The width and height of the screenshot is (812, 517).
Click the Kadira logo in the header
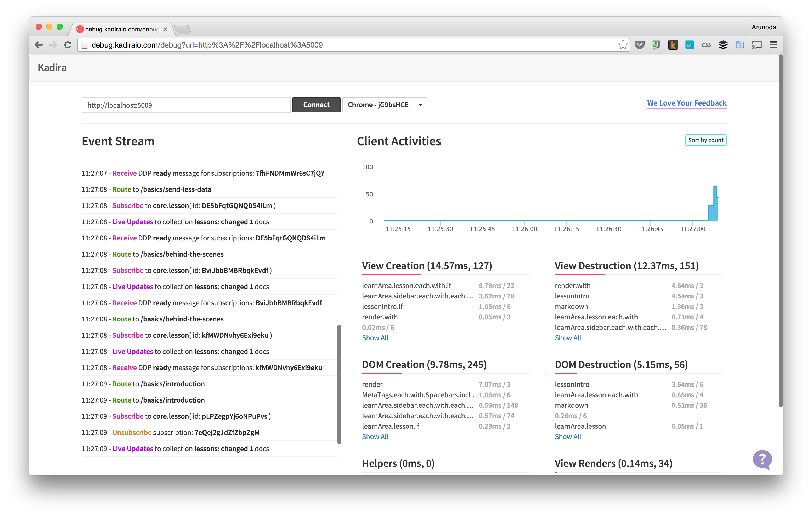click(x=53, y=67)
